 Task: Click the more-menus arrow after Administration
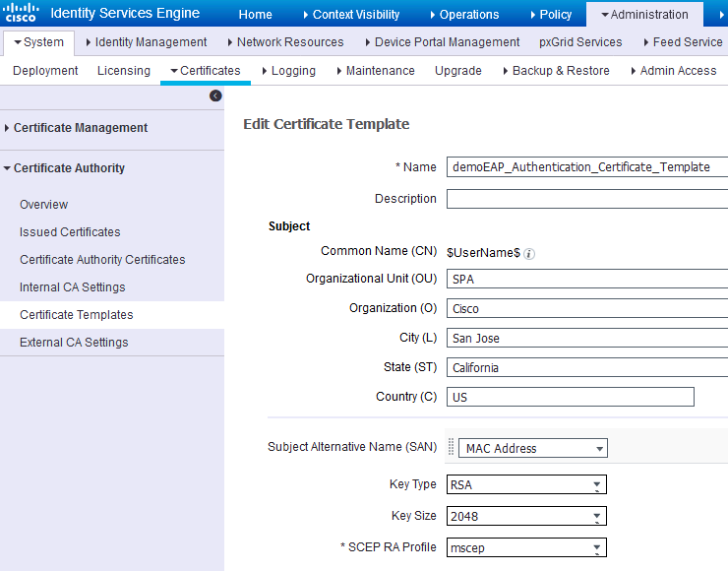(721, 15)
